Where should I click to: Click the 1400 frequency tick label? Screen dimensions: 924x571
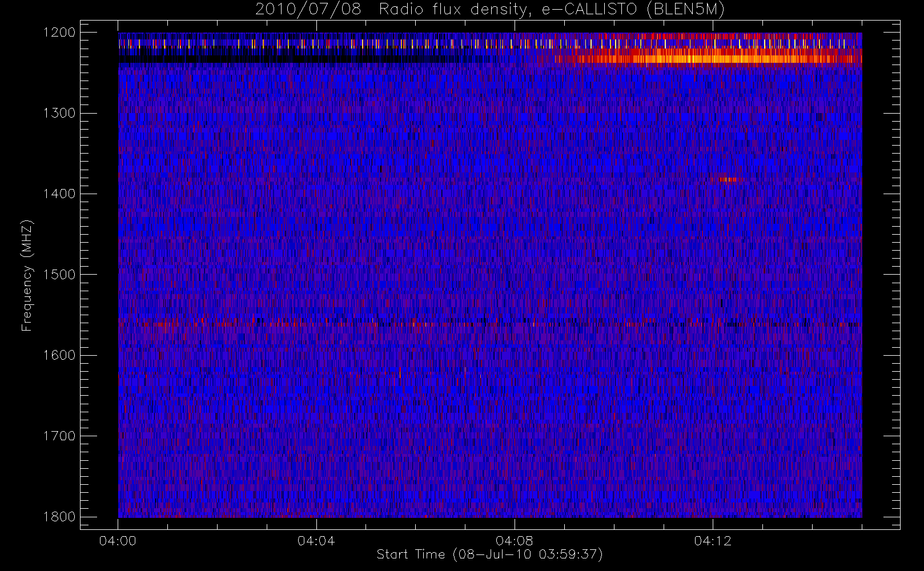point(59,194)
